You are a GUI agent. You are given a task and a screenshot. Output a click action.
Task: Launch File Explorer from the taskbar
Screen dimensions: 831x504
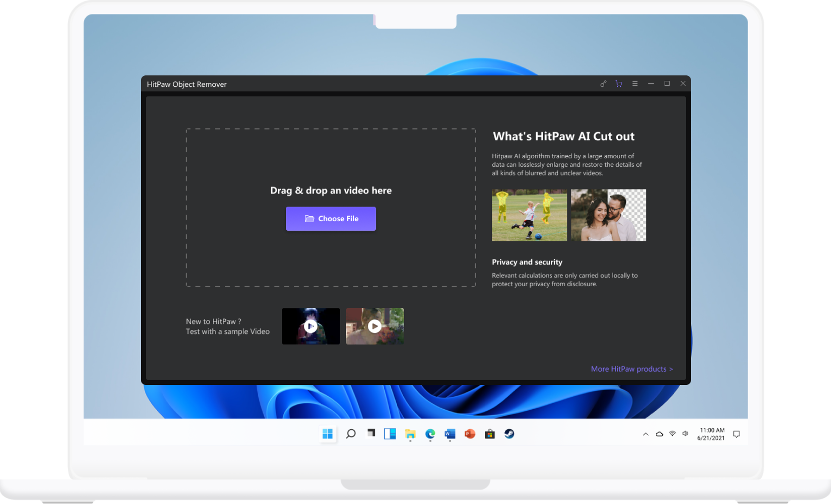(x=410, y=434)
